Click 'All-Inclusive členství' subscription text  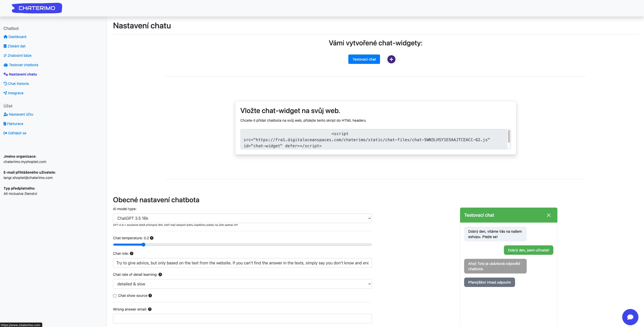pyautogui.click(x=20, y=194)
